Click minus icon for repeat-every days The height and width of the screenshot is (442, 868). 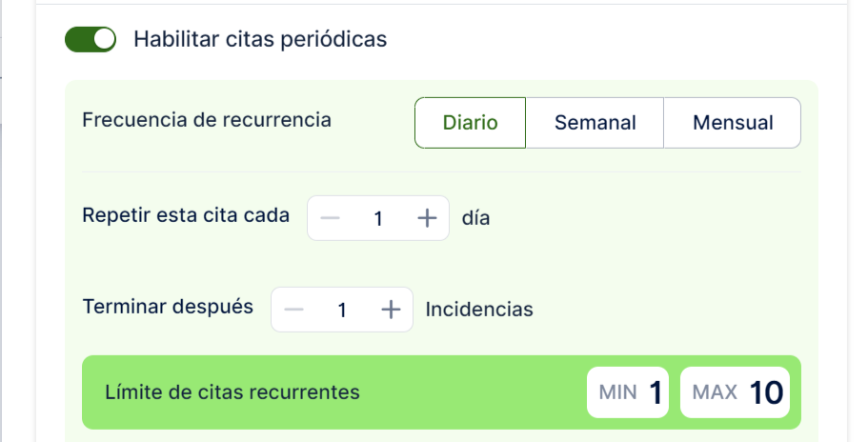330,218
